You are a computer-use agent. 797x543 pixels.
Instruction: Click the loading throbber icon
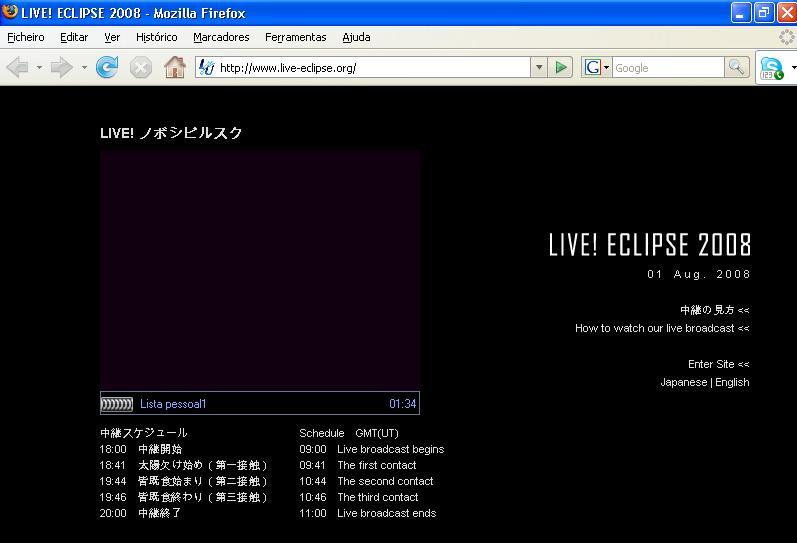(786, 37)
